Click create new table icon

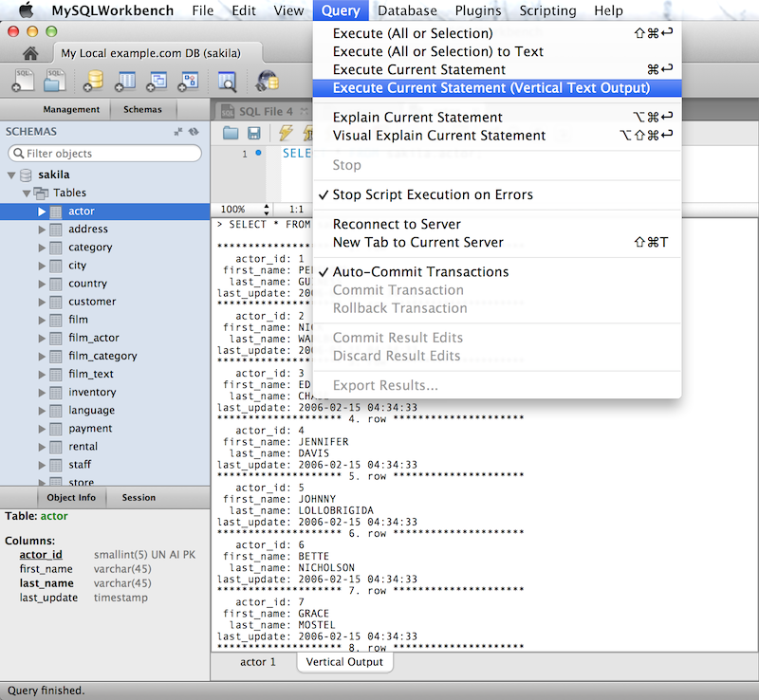[125, 81]
